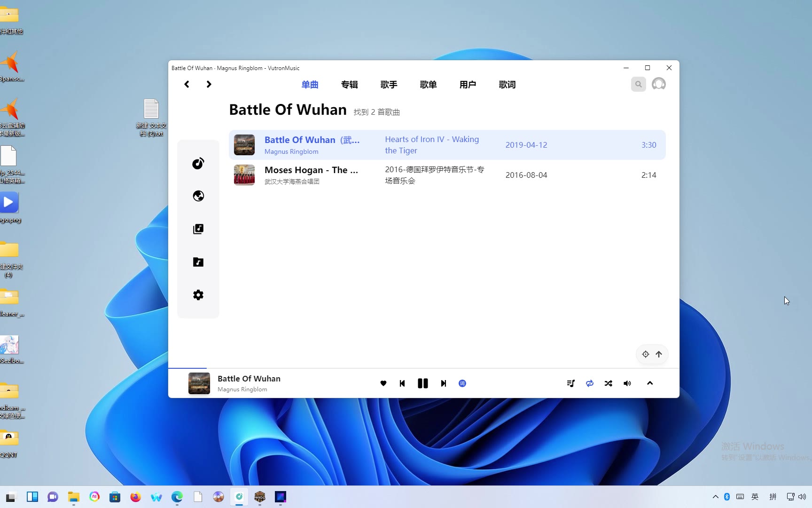The height and width of the screenshot is (508, 812).
Task: Toggle shuffle playback
Action: pos(609,383)
